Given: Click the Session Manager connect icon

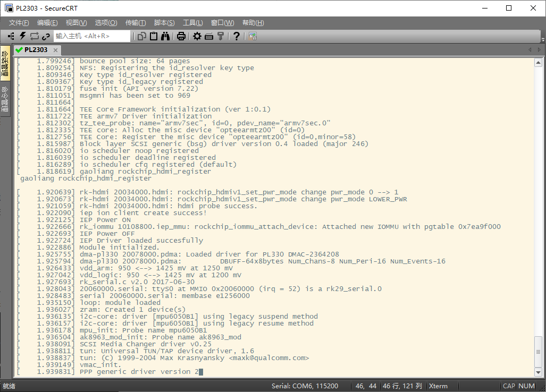Looking at the screenshot, I should [11, 36].
